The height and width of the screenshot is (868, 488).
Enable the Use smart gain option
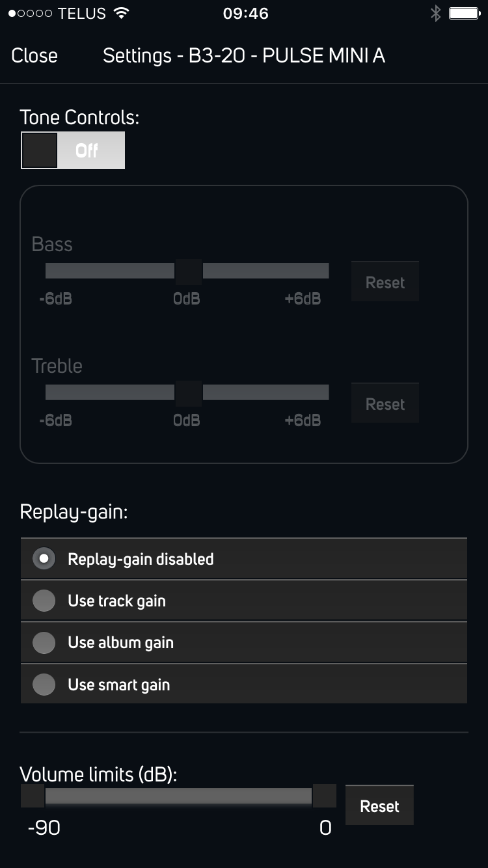pyautogui.click(x=44, y=685)
